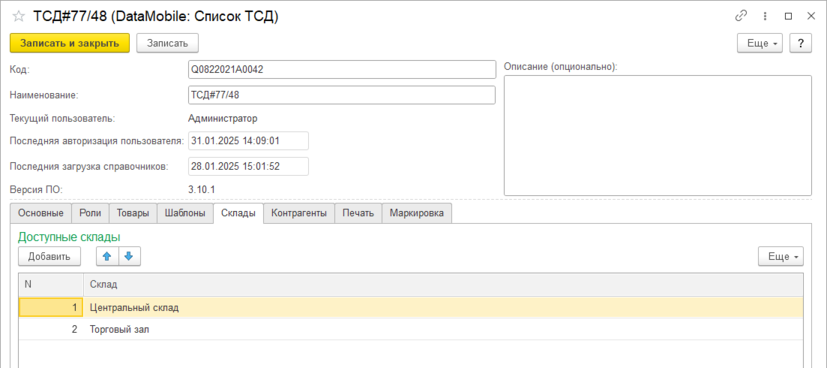The width and height of the screenshot is (827, 368).
Task: Move selected warehouse up with blue arrow
Action: (x=107, y=257)
